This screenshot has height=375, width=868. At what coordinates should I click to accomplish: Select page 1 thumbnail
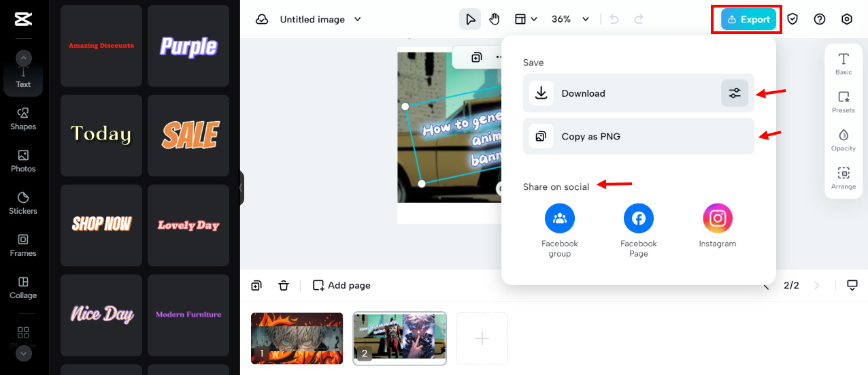(x=297, y=338)
